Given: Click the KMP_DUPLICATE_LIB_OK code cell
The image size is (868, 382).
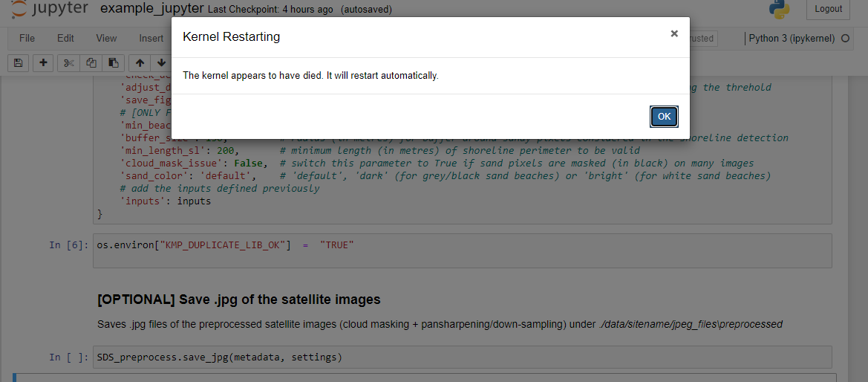Looking at the screenshot, I should click(463, 250).
